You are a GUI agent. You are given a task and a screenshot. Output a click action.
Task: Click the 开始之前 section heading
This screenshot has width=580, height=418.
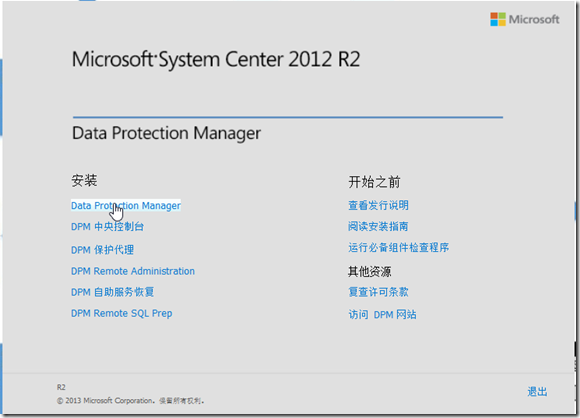pyautogui.click(x=374, y=182)
